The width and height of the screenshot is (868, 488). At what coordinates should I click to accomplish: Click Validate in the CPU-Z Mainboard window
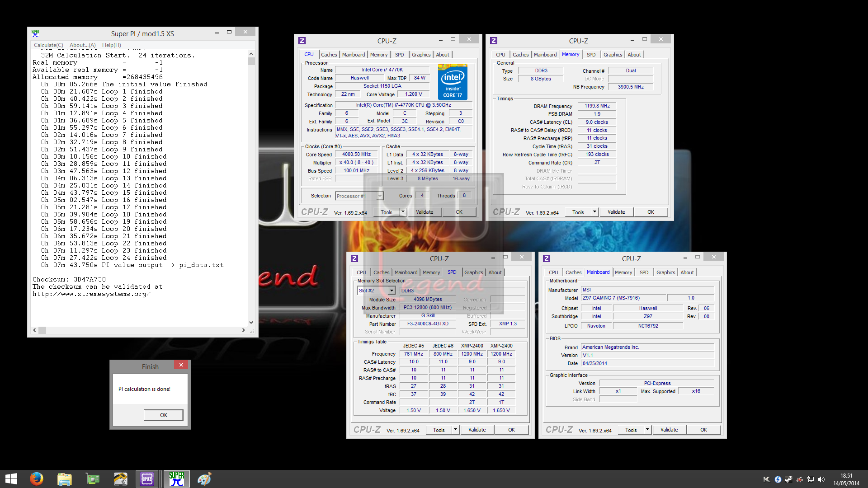[x=669, y=430]
